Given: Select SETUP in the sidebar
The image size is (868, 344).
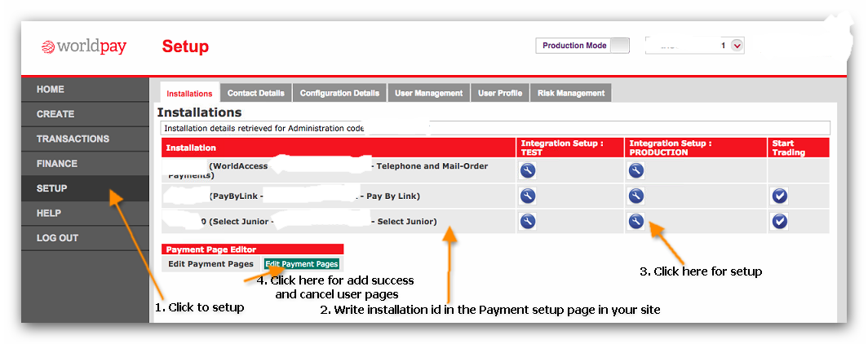Looking at the screenshot, I should 85,188.
